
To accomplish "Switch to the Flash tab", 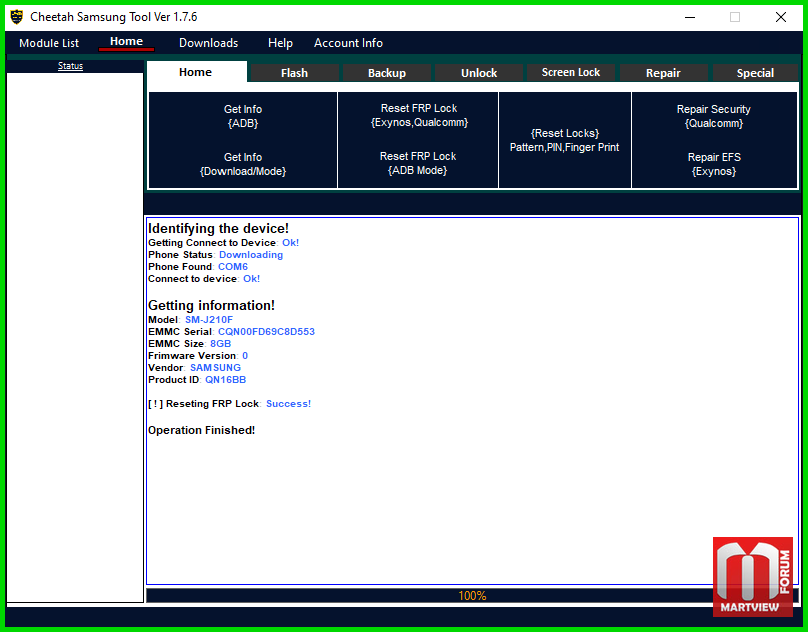I will [294, 73].
